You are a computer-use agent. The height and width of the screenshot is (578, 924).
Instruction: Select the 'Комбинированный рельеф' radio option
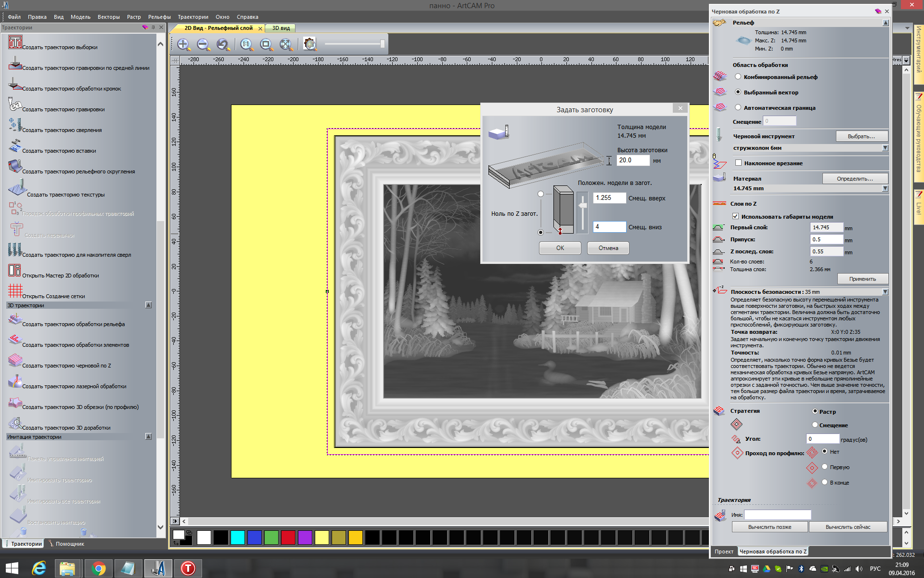pyautogui.click(x=738, y=77)
